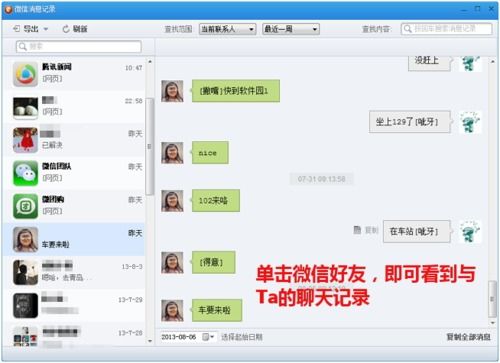Open the 当前联系人 search range dropdown

tap(228, 29)
